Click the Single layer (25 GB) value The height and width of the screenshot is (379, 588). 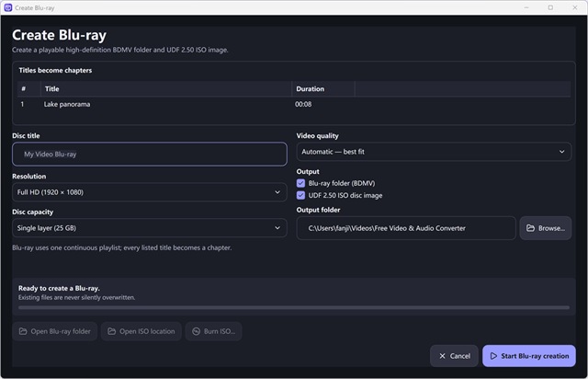click(47, 228)
